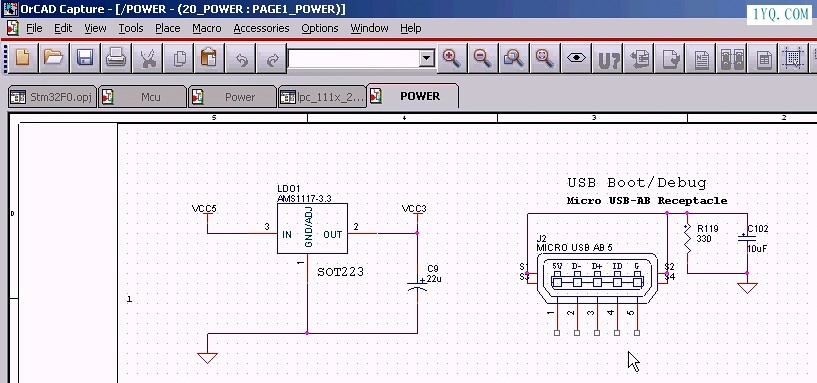Image resolution: width=817 pixels, height=383 pixels.
Task: Click the New document toolbar icon
Action: (x=22, y=58)
